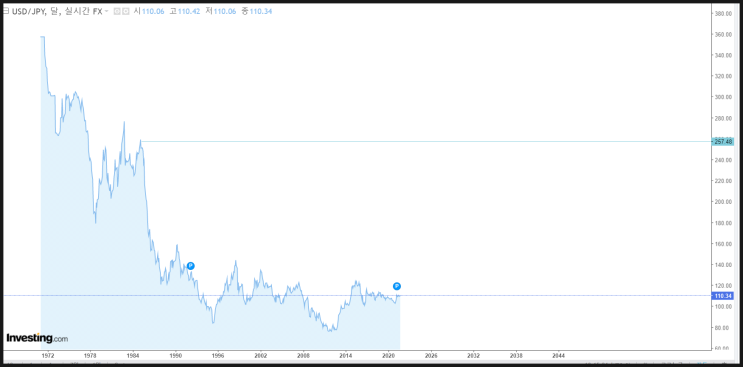This screenshot has height=367, width=743.
Task: Open dropdown arrow next to 실시간 FX
Action: pyautogui.click(x=106, y=11)
